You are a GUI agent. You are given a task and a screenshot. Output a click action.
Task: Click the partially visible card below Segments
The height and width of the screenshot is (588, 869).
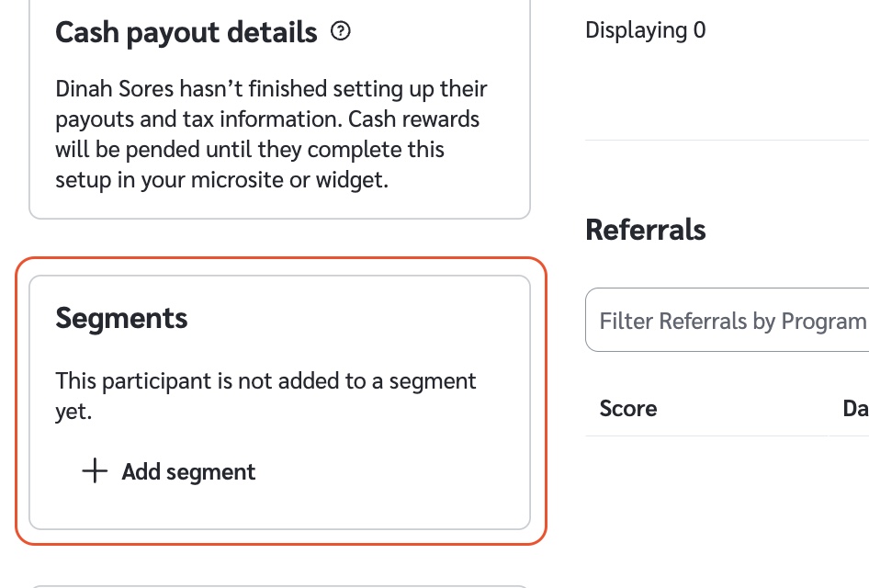pos(279,584)
